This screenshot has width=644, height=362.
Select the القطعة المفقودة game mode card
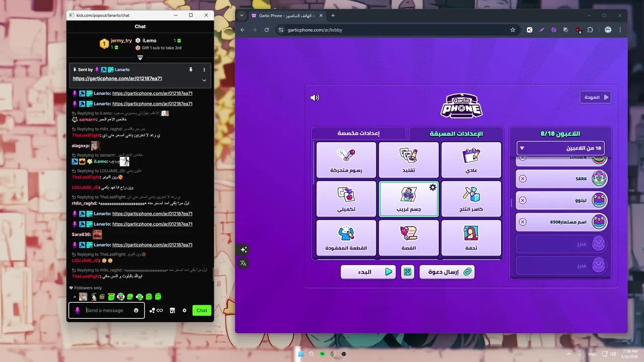click(346, 238)
